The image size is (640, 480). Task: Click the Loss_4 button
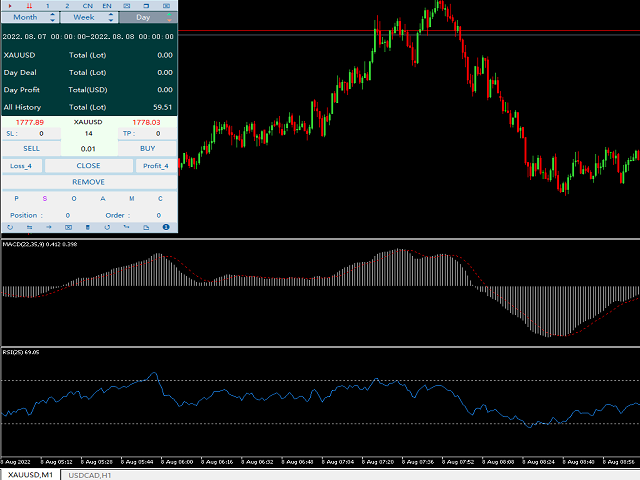[21, 166]
